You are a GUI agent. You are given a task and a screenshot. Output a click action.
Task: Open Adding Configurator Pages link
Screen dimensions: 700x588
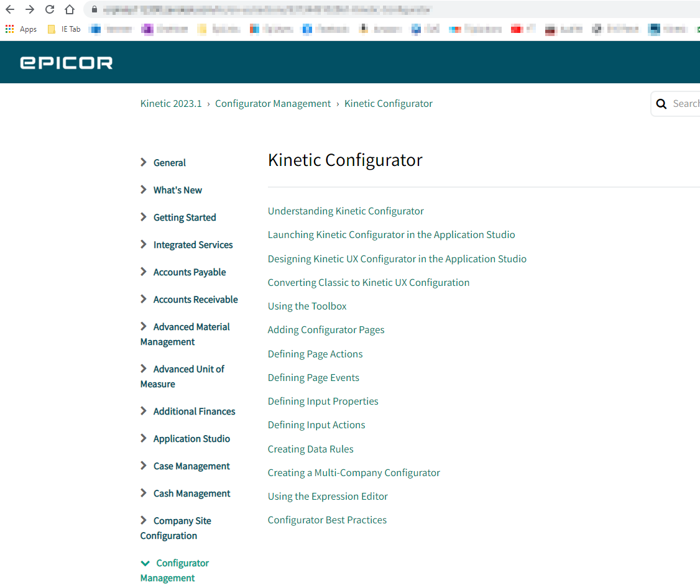[326, 329]
